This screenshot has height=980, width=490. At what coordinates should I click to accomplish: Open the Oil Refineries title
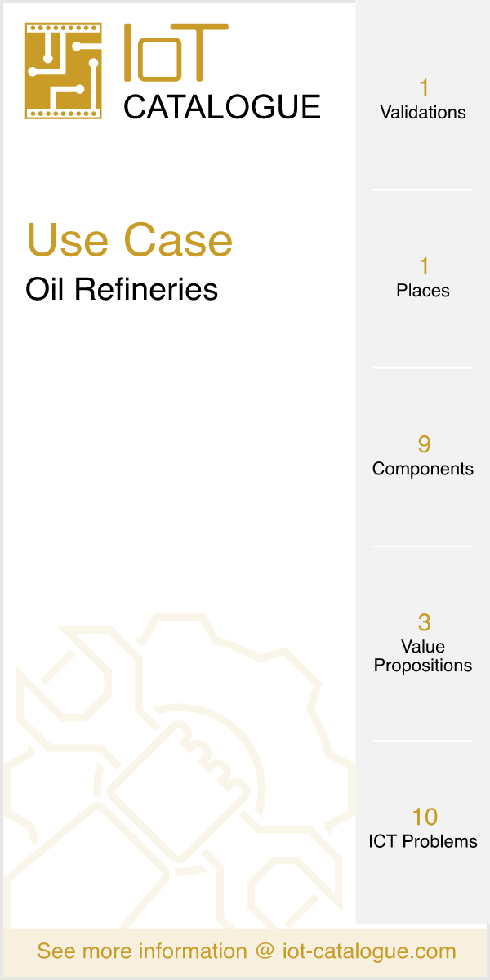point(122,289)
